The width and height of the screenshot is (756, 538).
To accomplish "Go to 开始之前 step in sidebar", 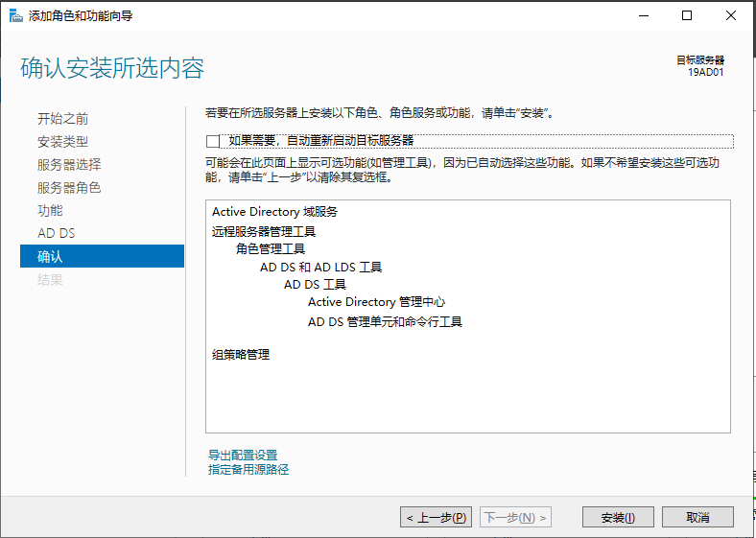I will pyautogui.click(x=62, y=119).
